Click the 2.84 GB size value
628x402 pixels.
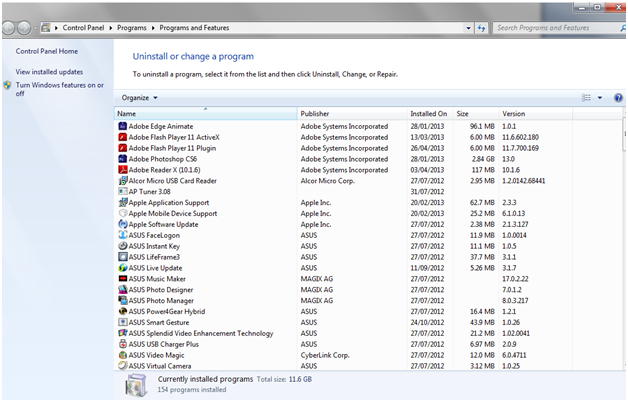(483, 159)
